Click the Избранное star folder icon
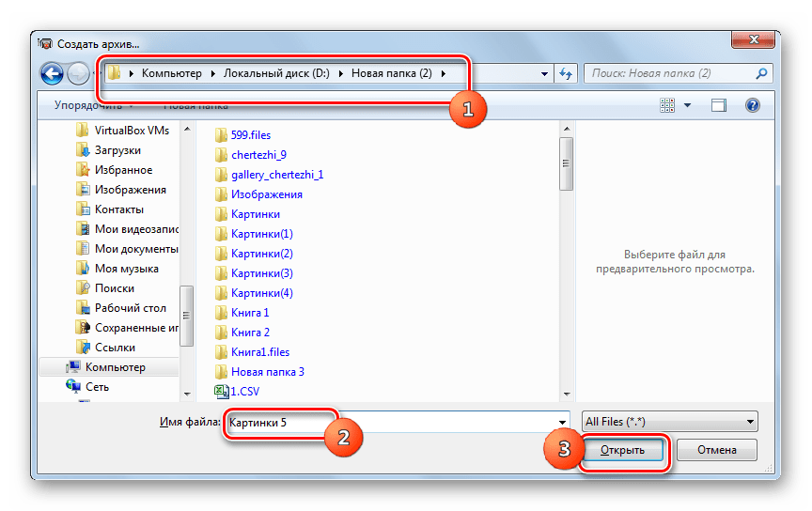This screenshot has height=511, width=812. click(x=83, y=170)
